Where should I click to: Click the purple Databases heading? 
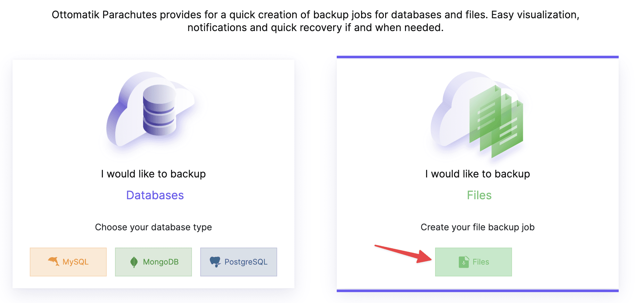[x=155, y=195]
